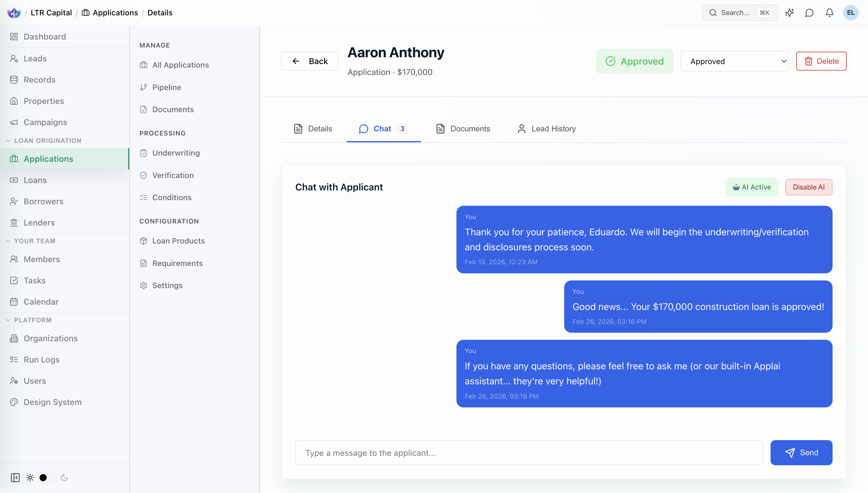Open the Pipeline section in Manage
Image resolution: width=868 pixels, height=493 pixels.
[x=166, y=87]
